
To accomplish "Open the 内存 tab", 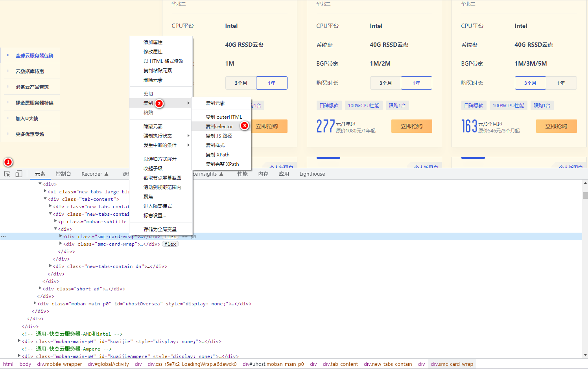I will point(263,174).
